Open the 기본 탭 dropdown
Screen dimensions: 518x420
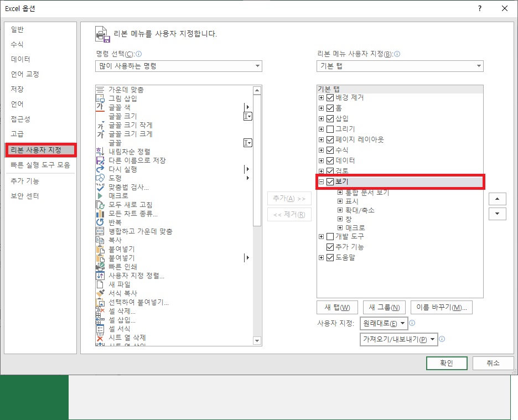coord(400,66)
